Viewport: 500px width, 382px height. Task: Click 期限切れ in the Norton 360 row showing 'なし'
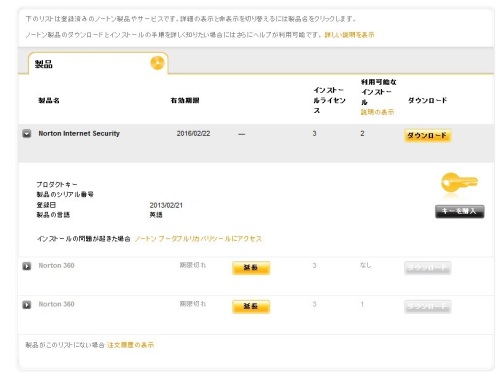click(193, 265)
